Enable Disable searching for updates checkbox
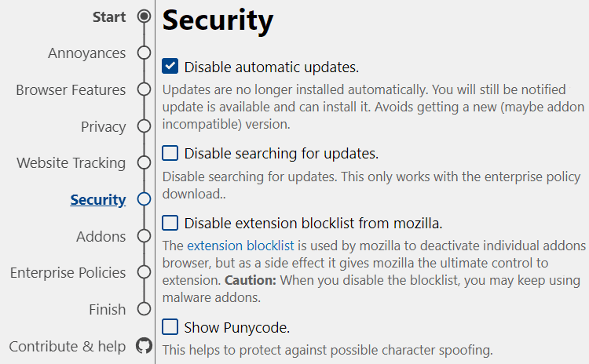Screen dimensions: 589x364 point(170,153)
